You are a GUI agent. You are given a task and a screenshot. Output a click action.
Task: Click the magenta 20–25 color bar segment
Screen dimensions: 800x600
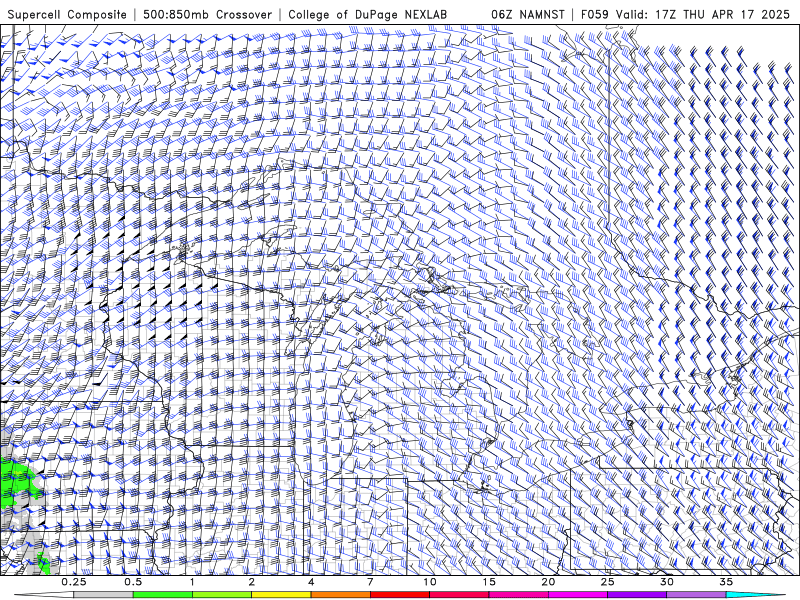point(578,595)
